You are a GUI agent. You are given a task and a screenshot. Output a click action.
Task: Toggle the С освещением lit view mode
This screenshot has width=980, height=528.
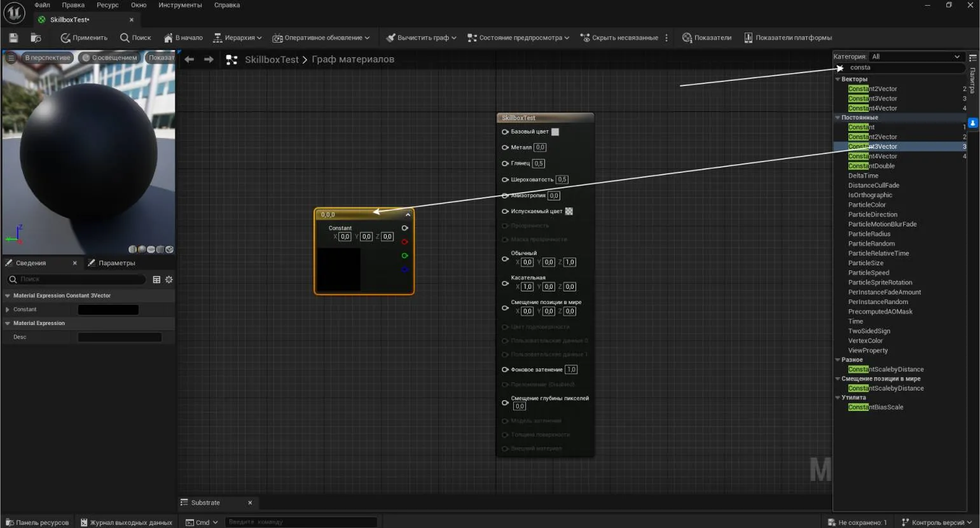click(x=109, y=58)
